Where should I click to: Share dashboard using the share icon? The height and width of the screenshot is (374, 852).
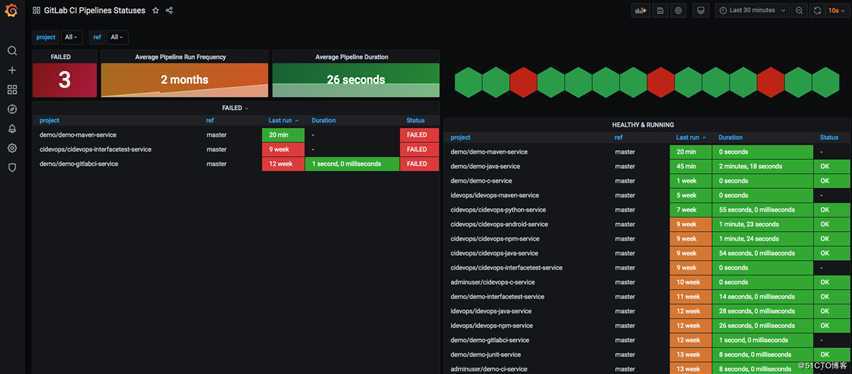[x=170, y=10]
